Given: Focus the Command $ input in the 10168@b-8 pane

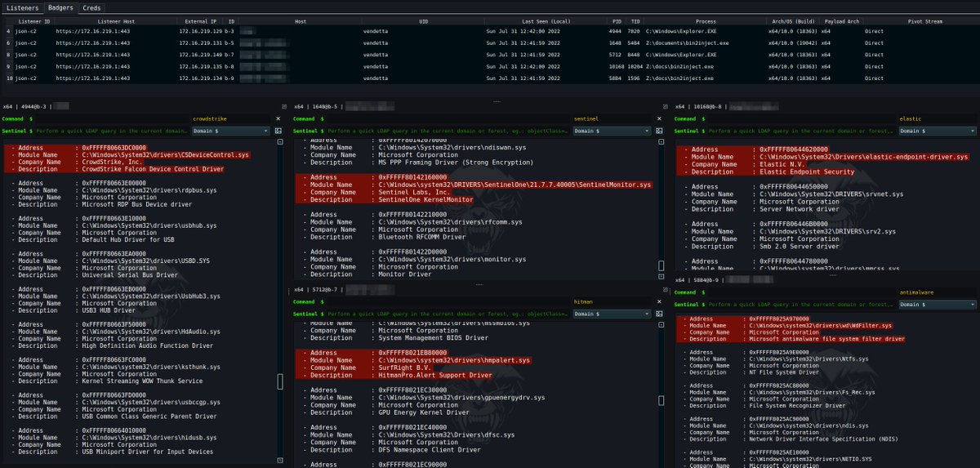Looking at the screenshot, I should point(800,118).
